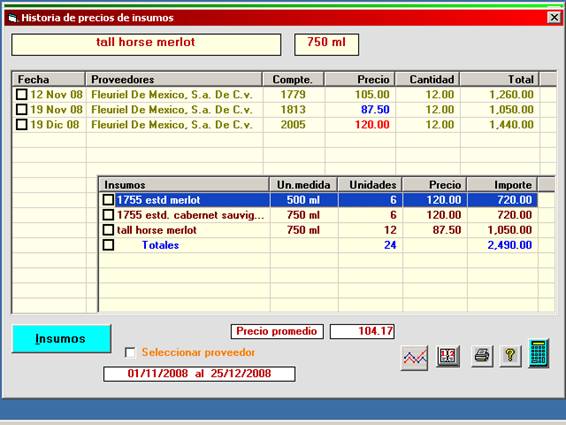
Task: Check the Totales row checkbox
Action: [108, 245]
